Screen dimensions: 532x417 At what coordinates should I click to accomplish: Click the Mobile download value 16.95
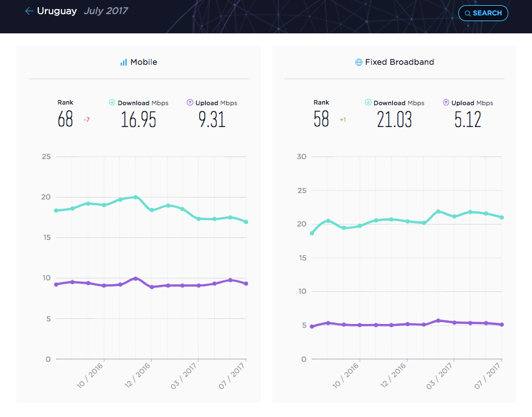point(138,119)
